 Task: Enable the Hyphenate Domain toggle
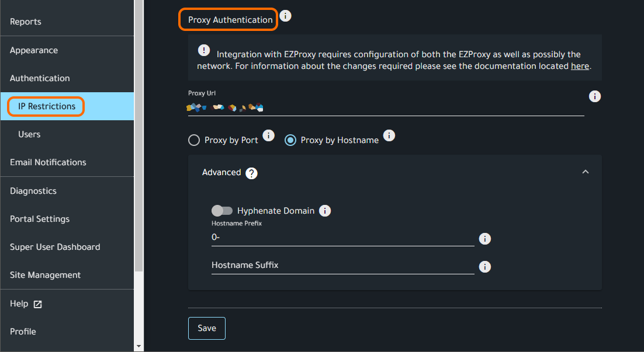pos(222,211)
